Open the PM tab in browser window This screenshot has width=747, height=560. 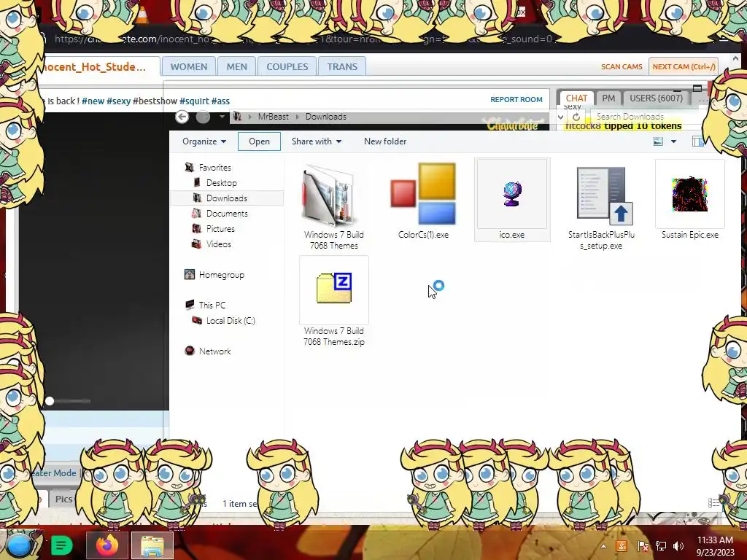coord(608,98)
